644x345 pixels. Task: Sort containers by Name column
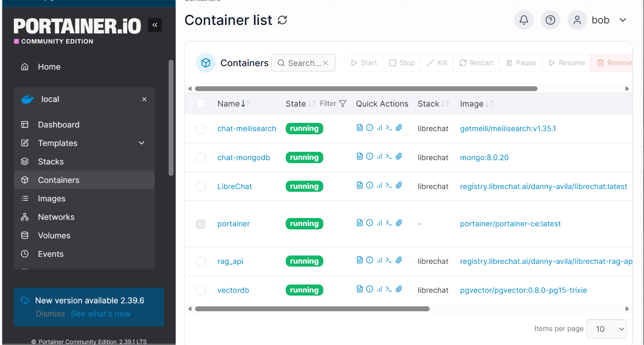click(233, 104)
